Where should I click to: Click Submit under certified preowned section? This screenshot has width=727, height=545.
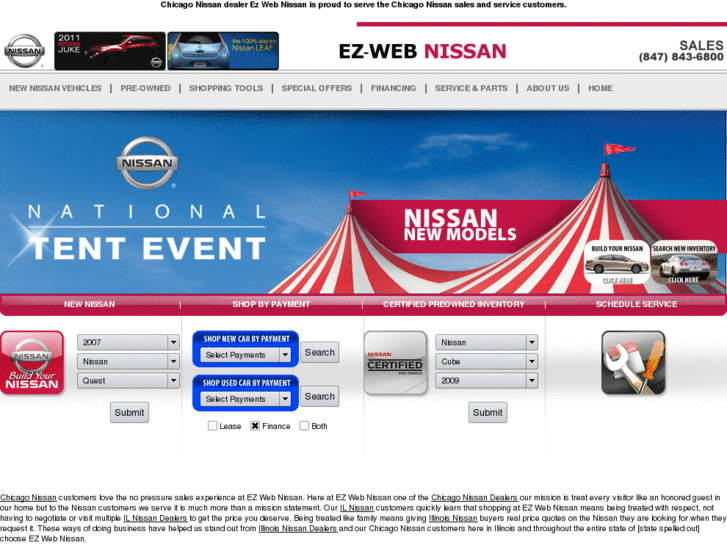[487, 412]
